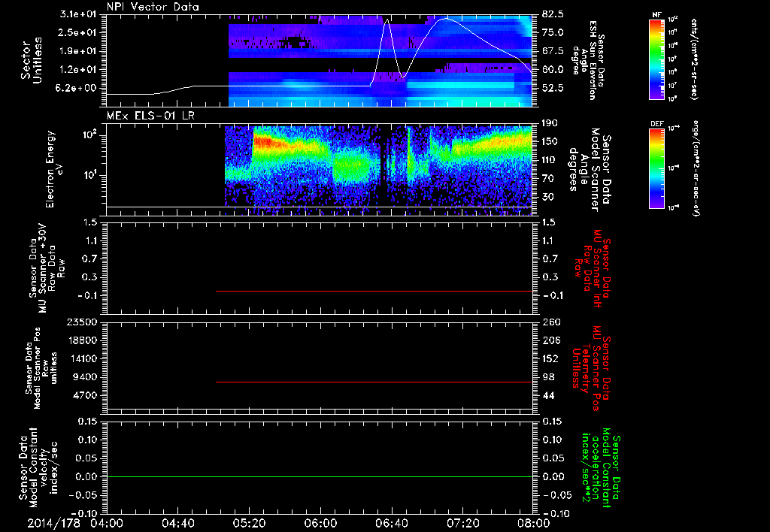Click the '260' telemetry tick value
The height and width of the screenshot is (532, 770).
(551, 322)
